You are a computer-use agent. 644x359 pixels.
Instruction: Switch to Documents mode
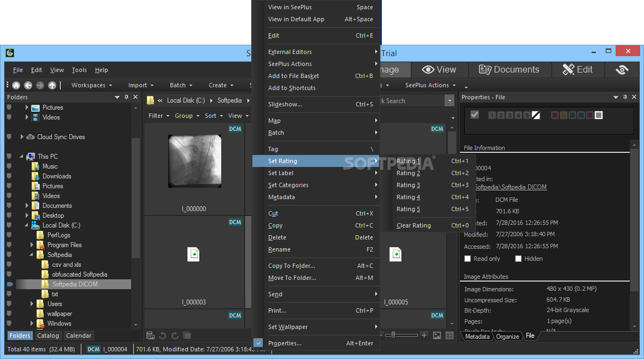(509, 69)
